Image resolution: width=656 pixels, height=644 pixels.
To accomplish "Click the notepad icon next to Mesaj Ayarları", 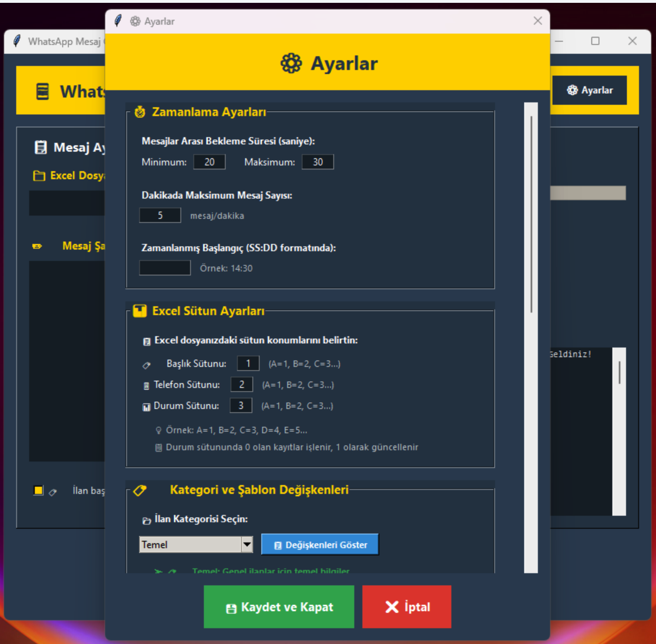I will pyautogui.click(x=40, y=147).
